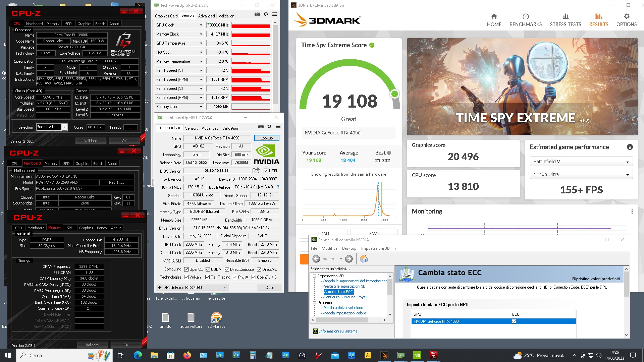Click NVIDIA Control Panel home icon
Screen dimensions: 644x362
coord(364,259)
